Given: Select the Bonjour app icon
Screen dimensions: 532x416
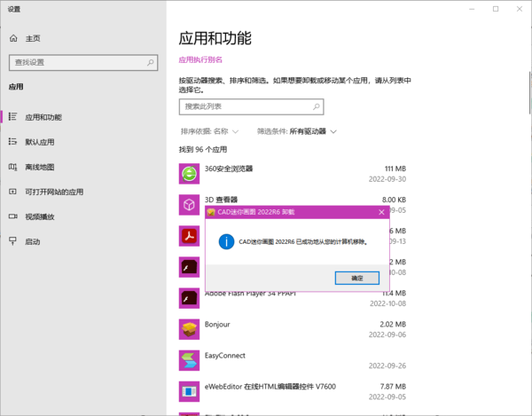Looking at the screenshot, I should (x=189, y=330).
